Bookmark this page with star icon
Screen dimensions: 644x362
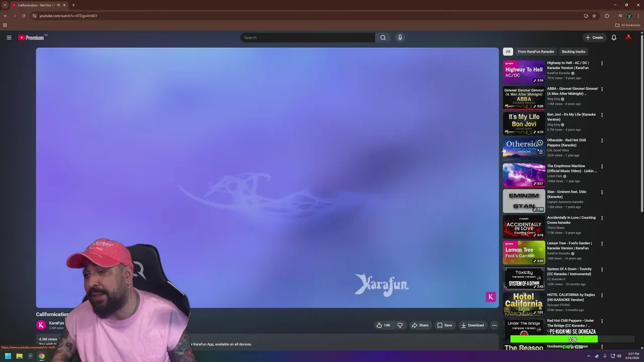[594, 16]
